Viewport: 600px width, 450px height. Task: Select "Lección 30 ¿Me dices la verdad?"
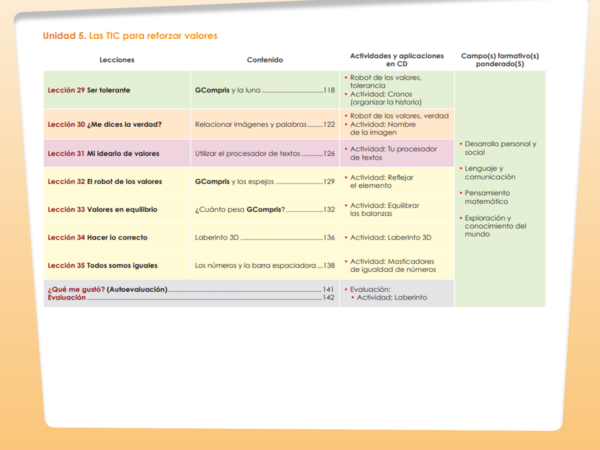[104, 124]
